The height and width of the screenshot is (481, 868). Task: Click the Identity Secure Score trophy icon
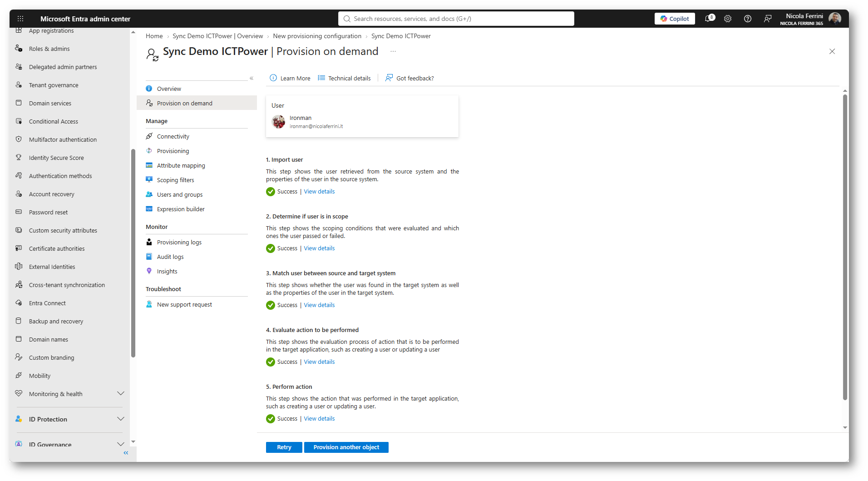pos(19,158)
